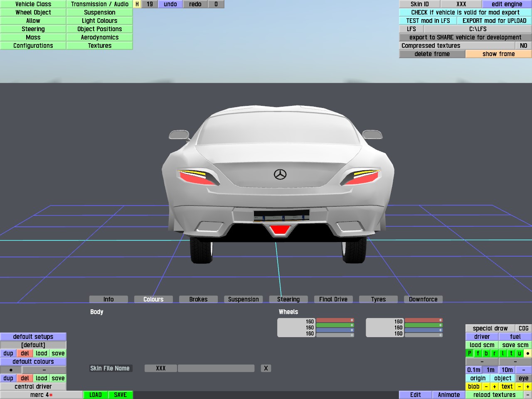Decrease text size with its minus button
This screenshot has width=532, height=399.
pos(520,387)
